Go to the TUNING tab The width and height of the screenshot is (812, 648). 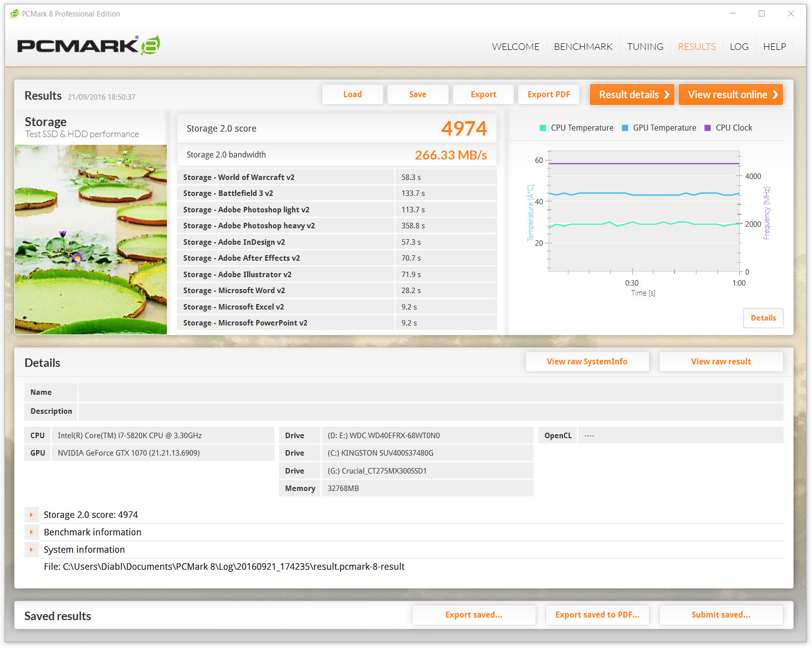[645, 46]
